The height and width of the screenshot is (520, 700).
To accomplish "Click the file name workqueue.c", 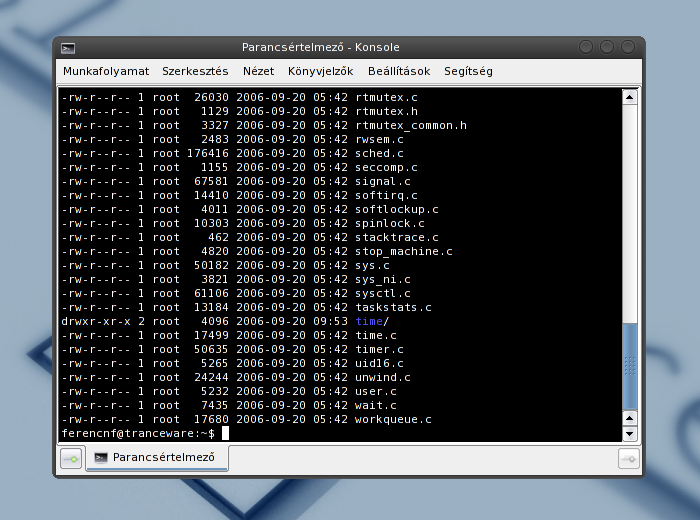I will click(x=393, y=420).
